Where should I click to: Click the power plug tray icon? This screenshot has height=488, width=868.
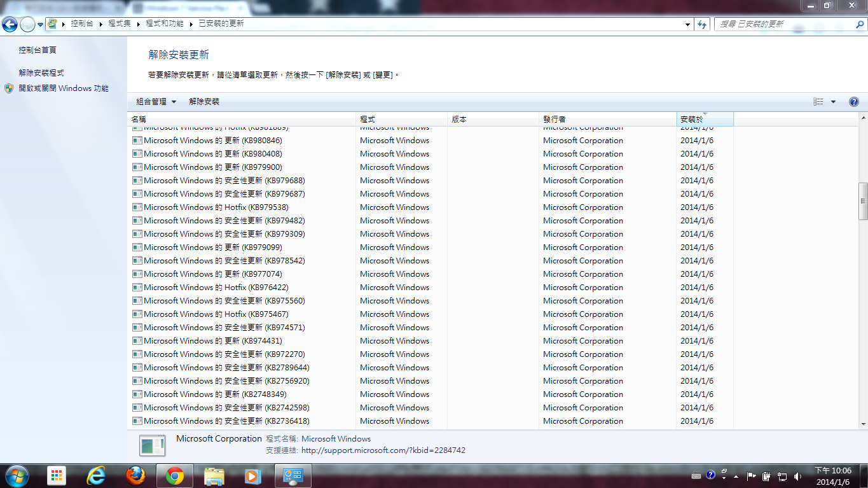(767, 476)
